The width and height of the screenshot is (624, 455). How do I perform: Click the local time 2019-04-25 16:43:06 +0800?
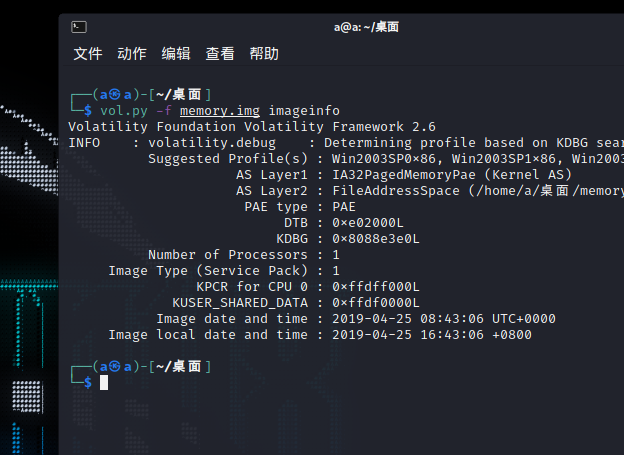point(432,335)
